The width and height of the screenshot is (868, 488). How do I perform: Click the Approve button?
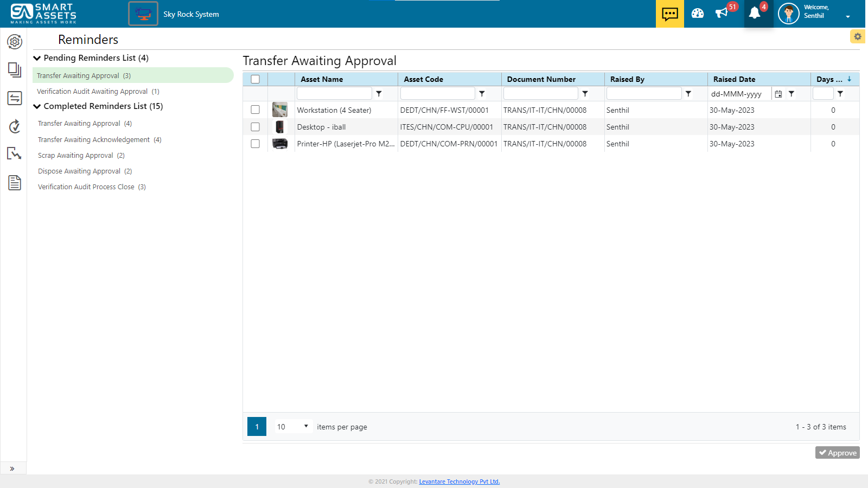tap(837, 453)
